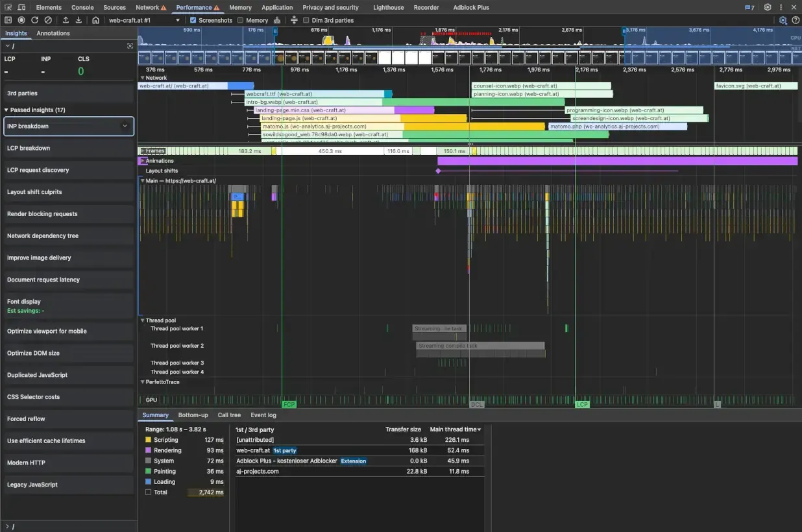The image size is (802, 532).
Task: Switch to the Bottom-up tab
Action: click(x=193, y=415)
